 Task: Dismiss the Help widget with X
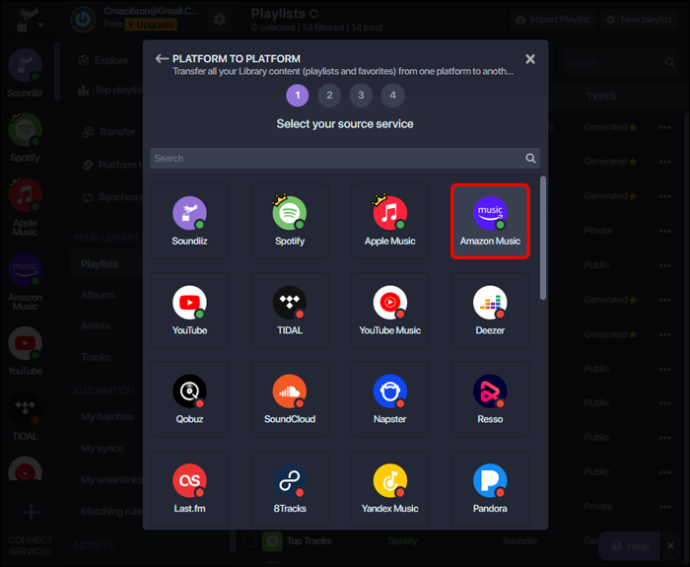[x=670, y=546]
